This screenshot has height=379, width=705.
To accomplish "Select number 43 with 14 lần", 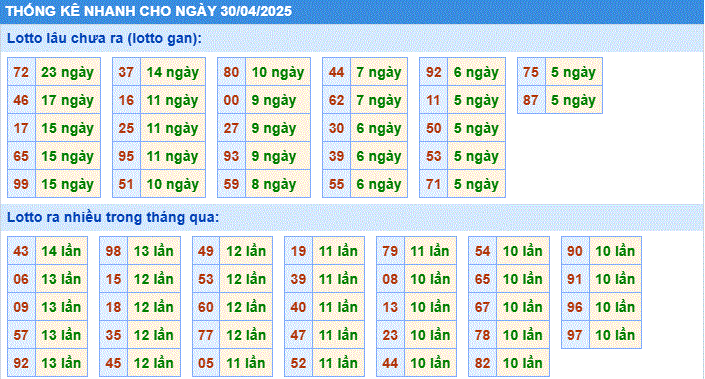I will pos(21,251).
